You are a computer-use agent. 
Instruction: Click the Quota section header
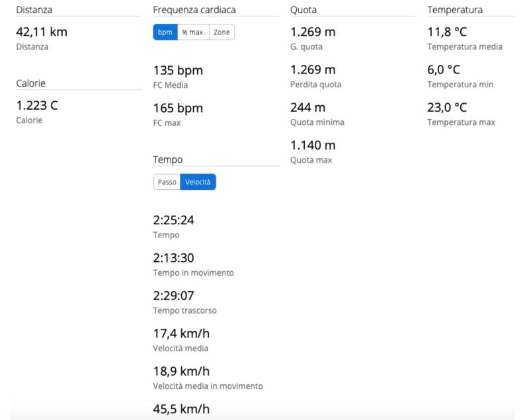pos(304,10)
